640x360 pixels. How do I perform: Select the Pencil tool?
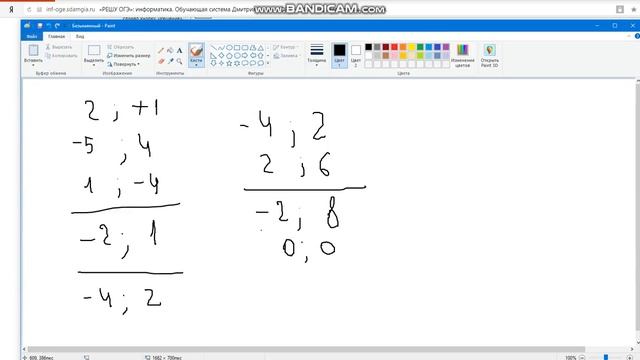point(161,51)
